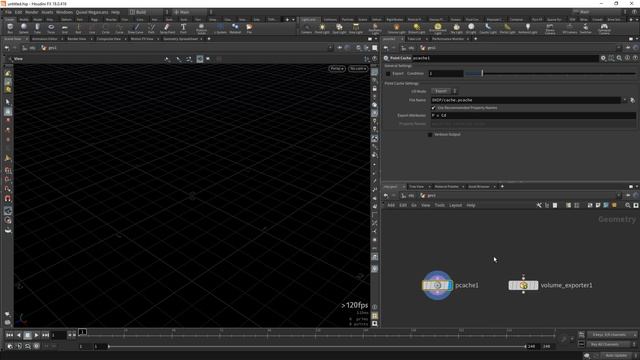This screenshot has width=640, height=360.
Task: Click the Play forward button
Action: 36,335
